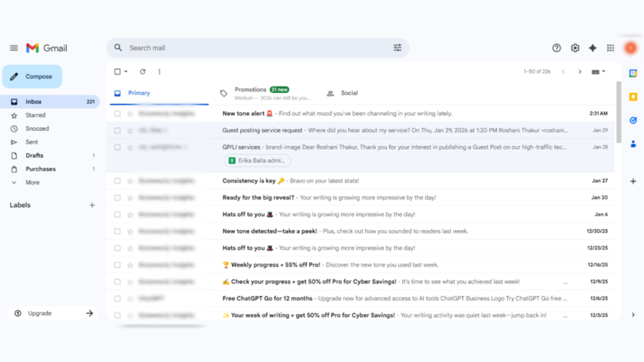Open Check your progress Cyber Savings email
This screenshot has height=362, width=644.
361,282
